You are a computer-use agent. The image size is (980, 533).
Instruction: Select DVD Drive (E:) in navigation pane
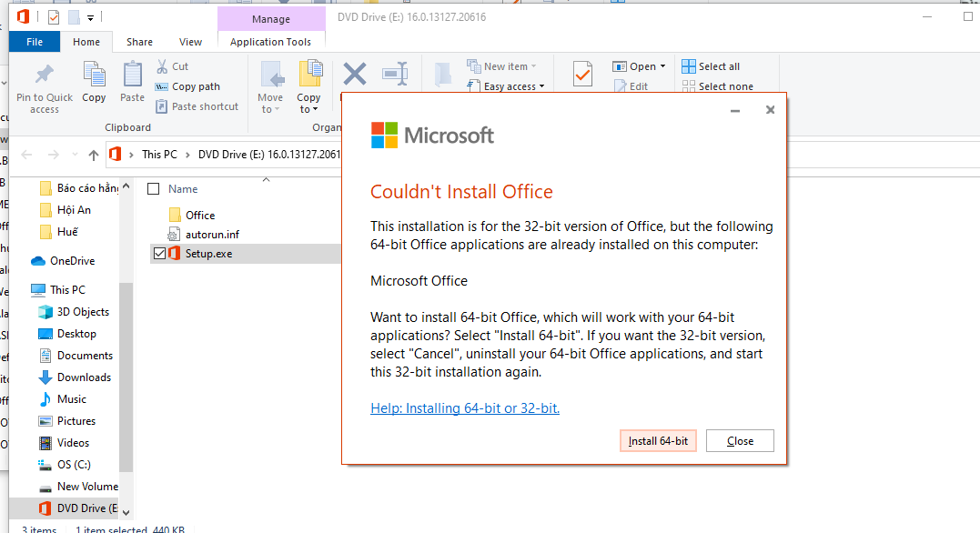pyautogui.click(x=78, y=508)
